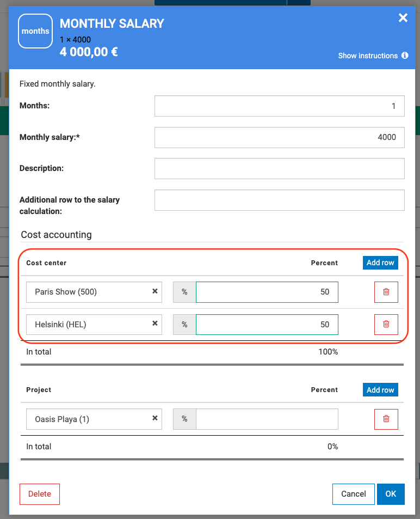Delete the Oasis Playa project row
Viewport: 420px width, 519px height.
pos(386,419)
